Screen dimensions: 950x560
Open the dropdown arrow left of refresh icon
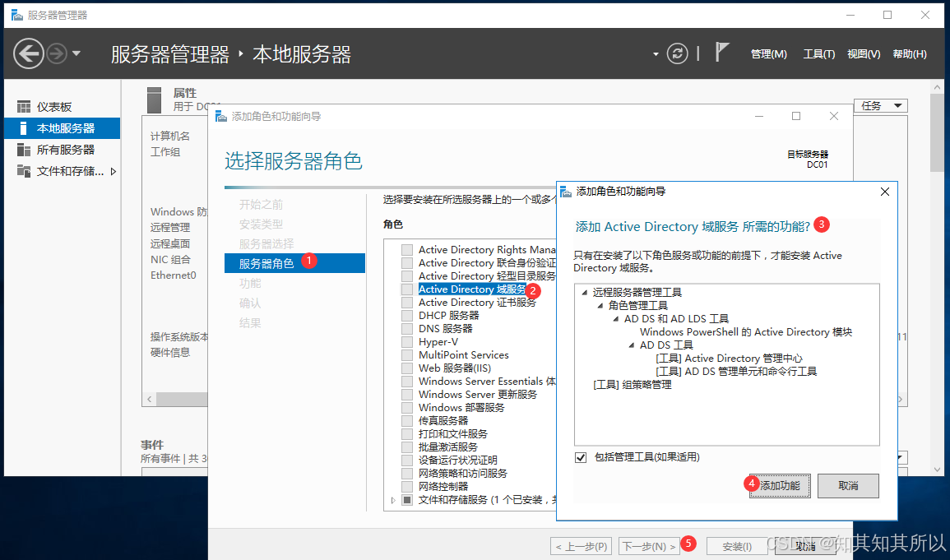point(656,54)
